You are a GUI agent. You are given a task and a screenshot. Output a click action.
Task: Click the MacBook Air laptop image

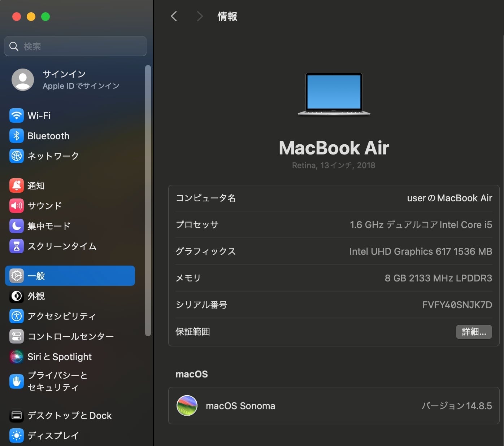(334, 95)
